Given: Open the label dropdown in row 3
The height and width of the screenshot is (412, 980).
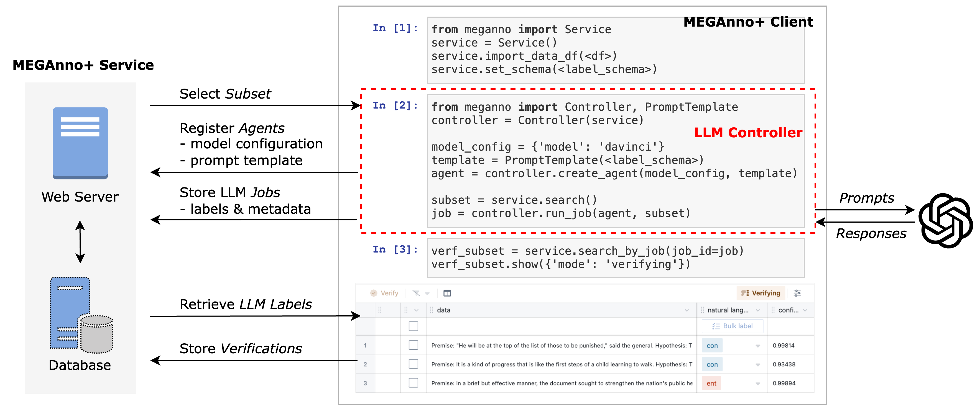Looking at the screenshot, I should click(x=757, y=383).
